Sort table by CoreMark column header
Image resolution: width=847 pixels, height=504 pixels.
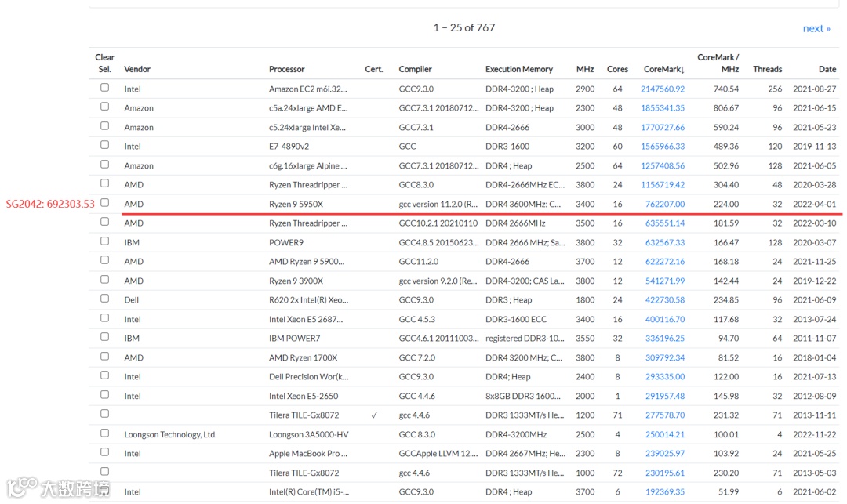pyautogui.click(x=664, y=69)
